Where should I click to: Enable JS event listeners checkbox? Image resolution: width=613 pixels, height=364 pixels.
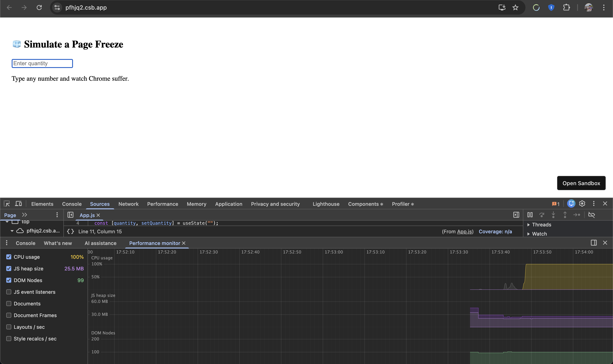click(9, 292)
